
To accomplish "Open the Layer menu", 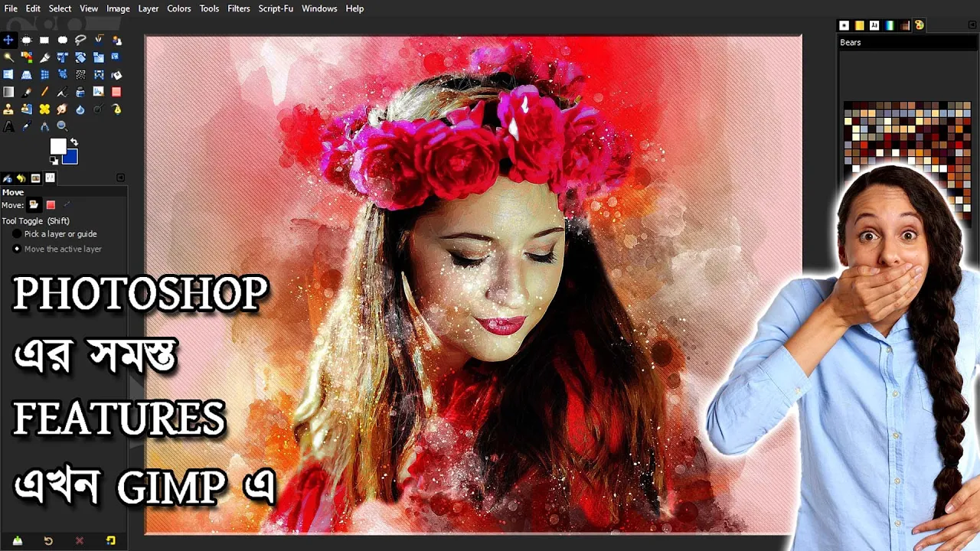I will click(x=149, y=8).
